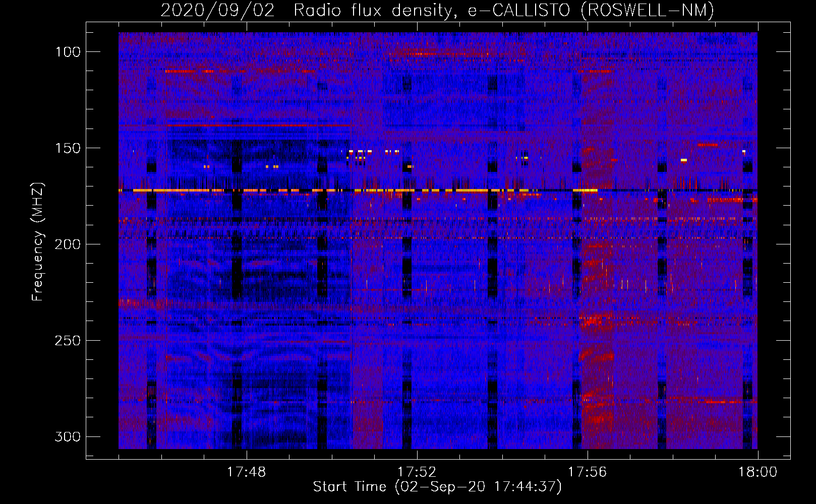This screenshot has width=816, height=504.
Task: Click the 250 frequency tick label
Action: (68, 341)
